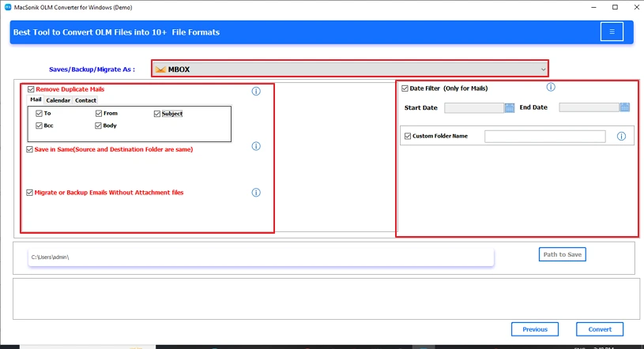Open Start Date calendar picker
This screenshot has width=644, height=349.
pos(510,107)
